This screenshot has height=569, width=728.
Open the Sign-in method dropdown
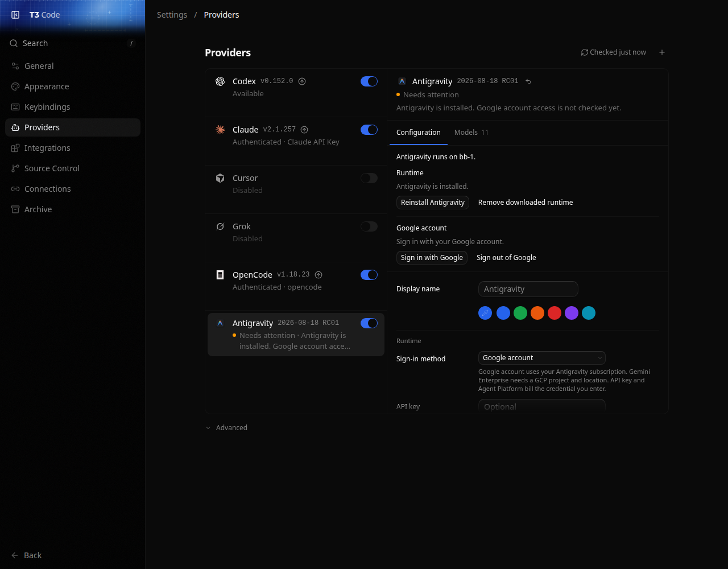[x=542, y=358]
